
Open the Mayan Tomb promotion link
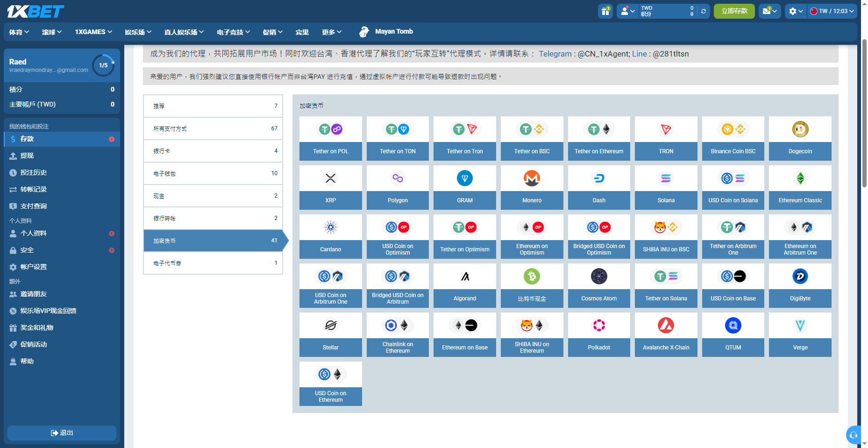386,32
